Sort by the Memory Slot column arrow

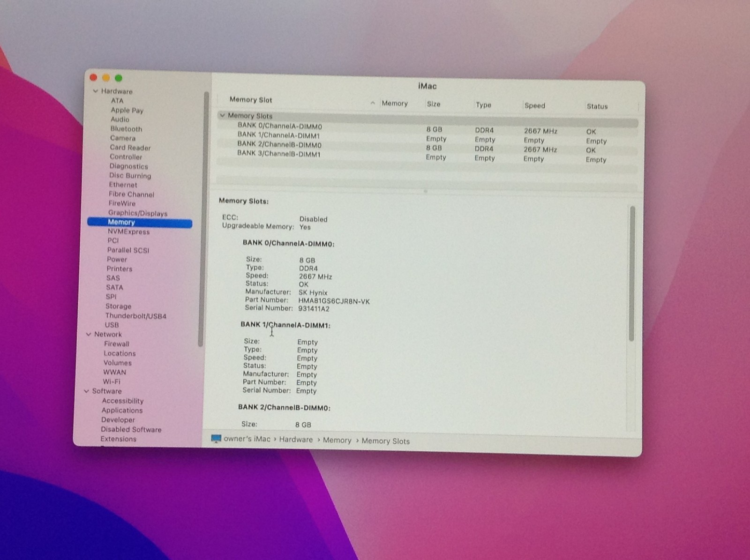pos(373,103)
